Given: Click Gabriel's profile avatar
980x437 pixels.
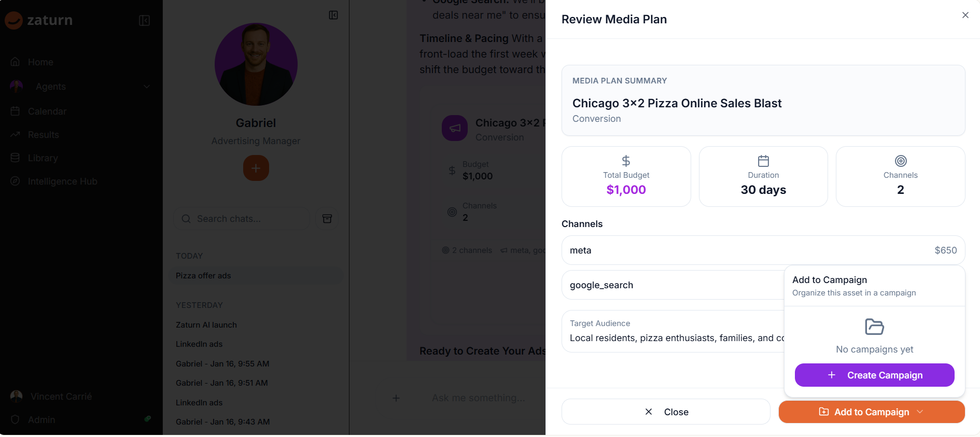Looking at the screenshot, I should coord(256,64).
